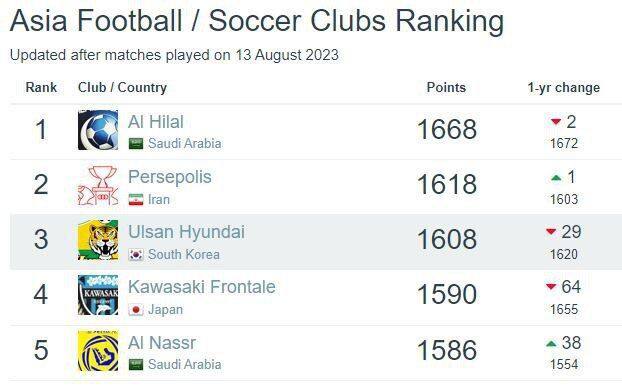Select the South Korea country link
Screen dimensions: 622x388
coord(184,254)
